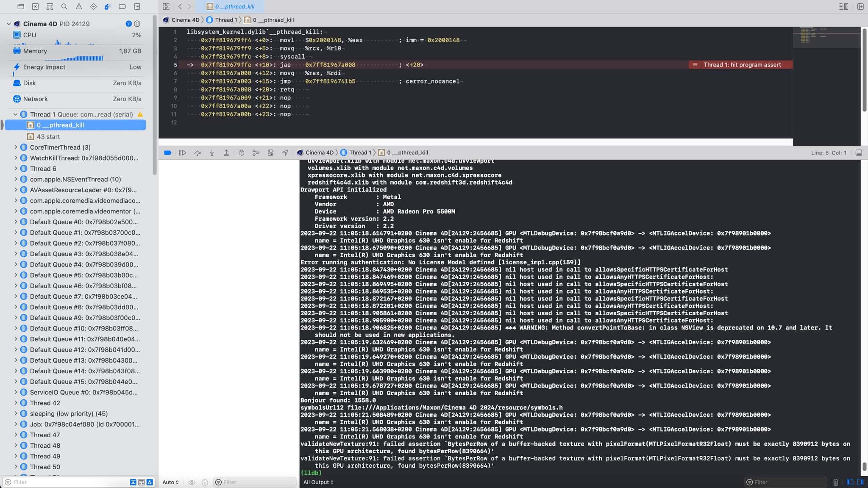This screenshot has height=488, width=868.
Task: Click the process view options circular icon
Action: (x=137, y=24)
